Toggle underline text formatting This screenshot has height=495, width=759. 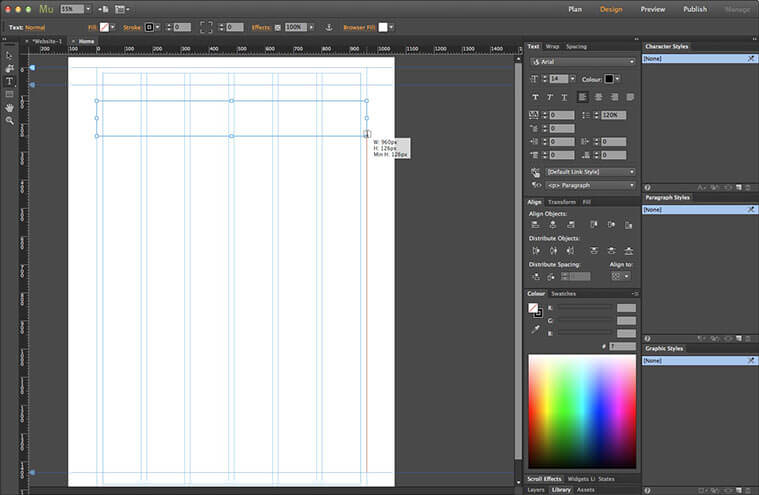(564, 97)
